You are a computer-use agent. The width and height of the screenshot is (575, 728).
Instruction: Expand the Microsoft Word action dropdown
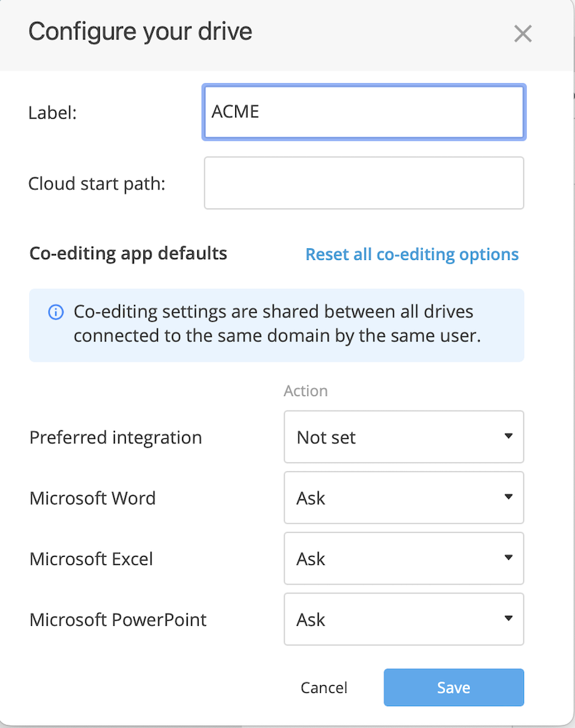(x=403, y=498)
